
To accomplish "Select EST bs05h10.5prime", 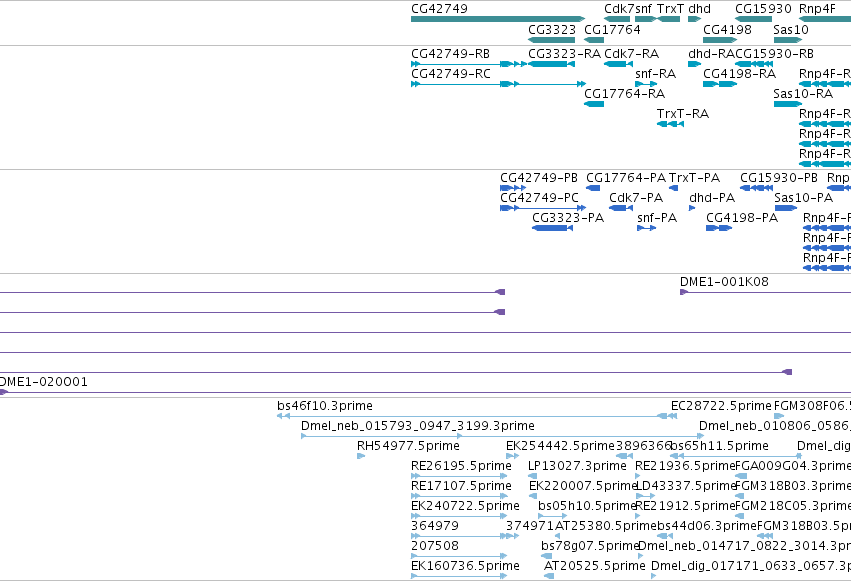I will [x=552, y=516].
